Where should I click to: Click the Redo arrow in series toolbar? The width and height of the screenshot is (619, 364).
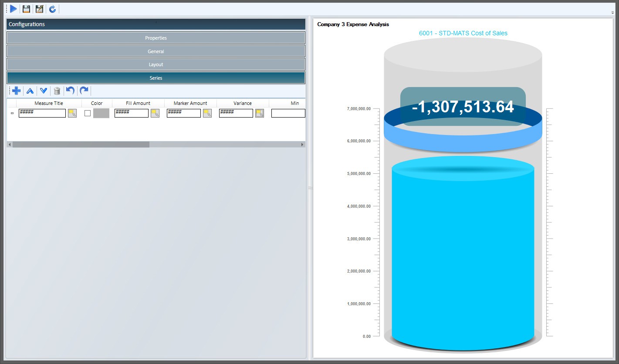click(x=84, y=91)
